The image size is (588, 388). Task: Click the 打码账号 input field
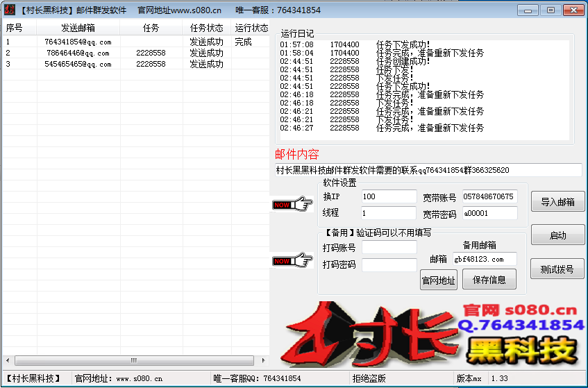coord(389,247)
